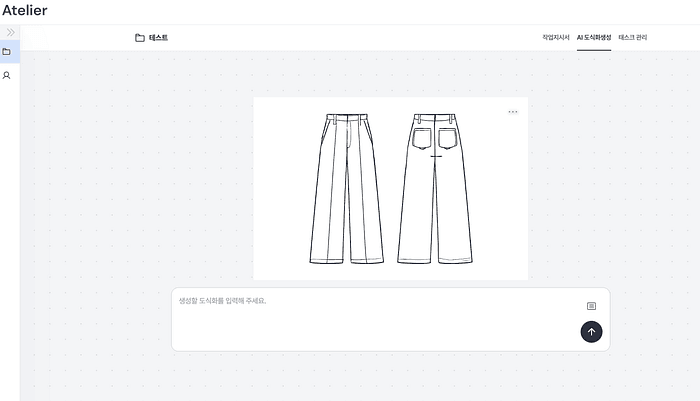
Task: Click the right back pocket on rear-view trousers
Action: tap(447, 138)
